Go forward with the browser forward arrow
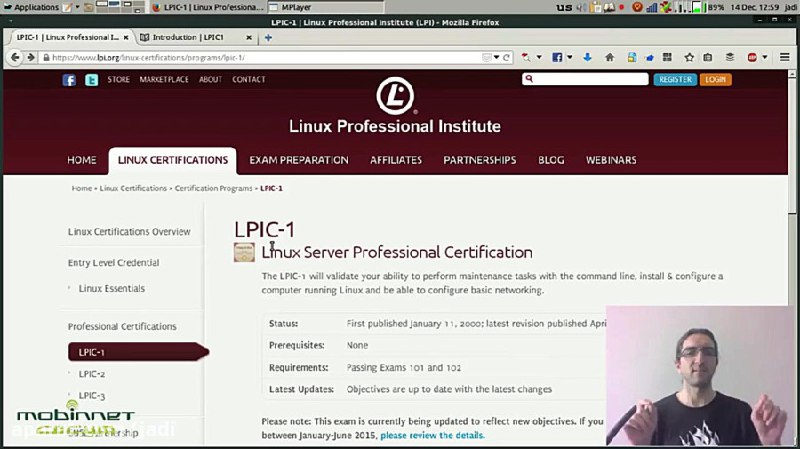This screenshot has width=800, height=449. point(31,57)
